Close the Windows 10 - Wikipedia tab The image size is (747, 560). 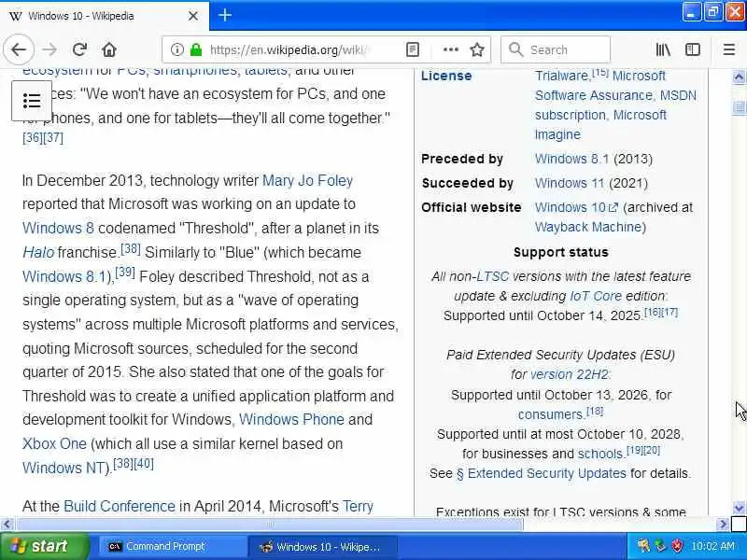tap(193, 16)
